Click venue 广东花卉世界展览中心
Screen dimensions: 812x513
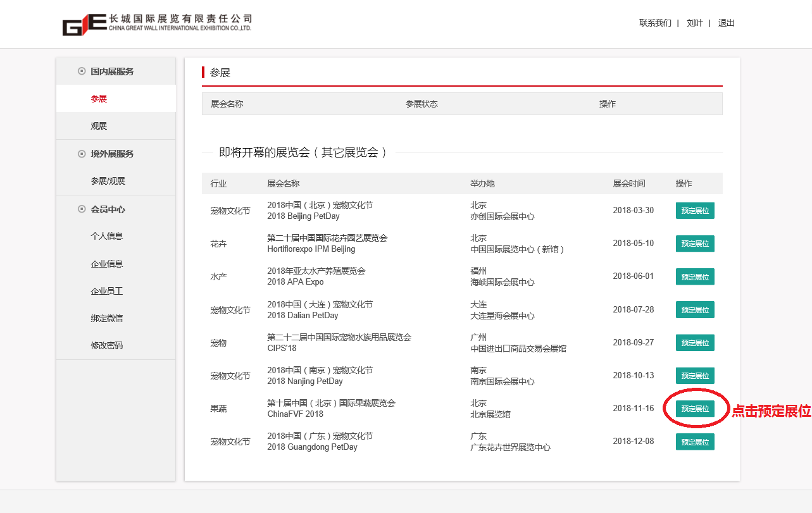click(510, 447)
